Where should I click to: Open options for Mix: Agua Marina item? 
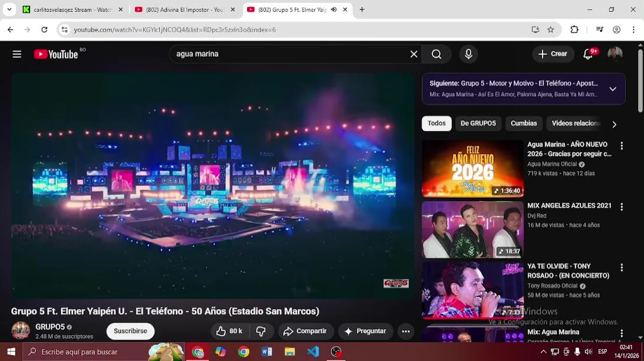click(x=621, y=333)
